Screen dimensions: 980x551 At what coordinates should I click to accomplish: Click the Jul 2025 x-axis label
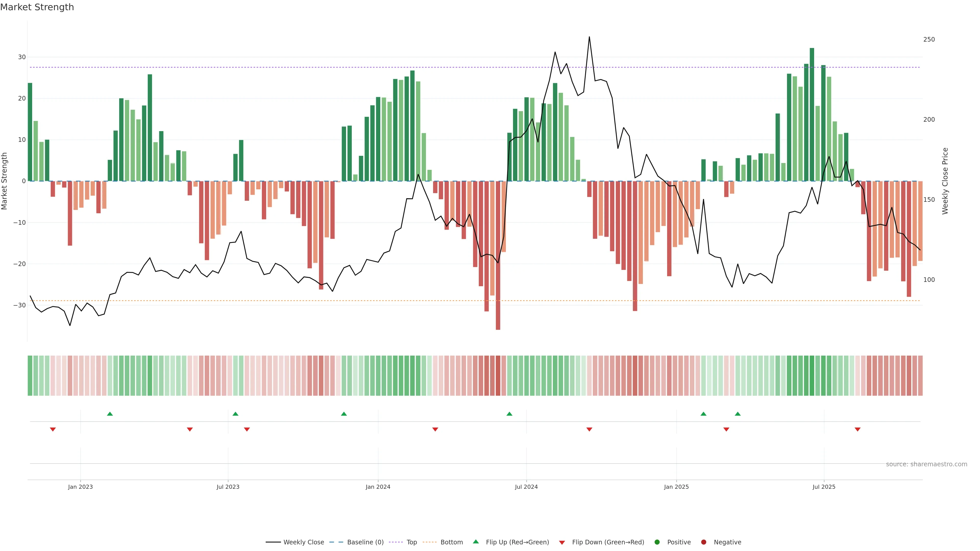[824, 487]
